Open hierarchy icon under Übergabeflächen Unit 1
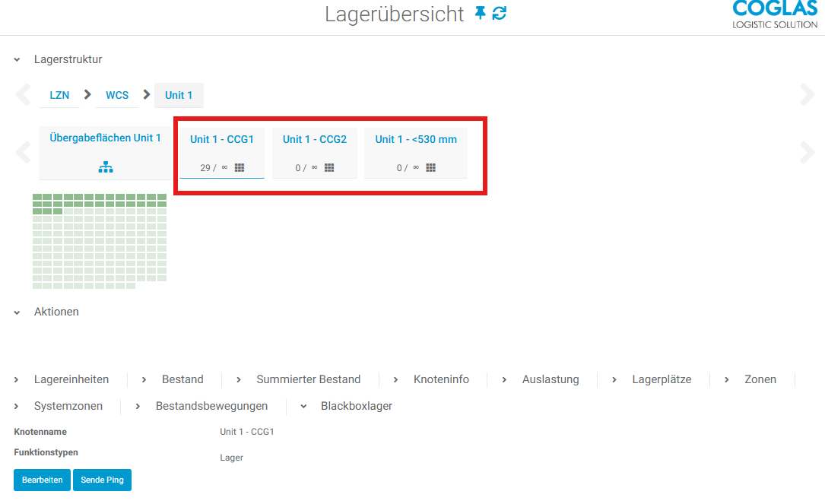Image resolution: width=825 pixels, height=504 pixels. (106, 167)
